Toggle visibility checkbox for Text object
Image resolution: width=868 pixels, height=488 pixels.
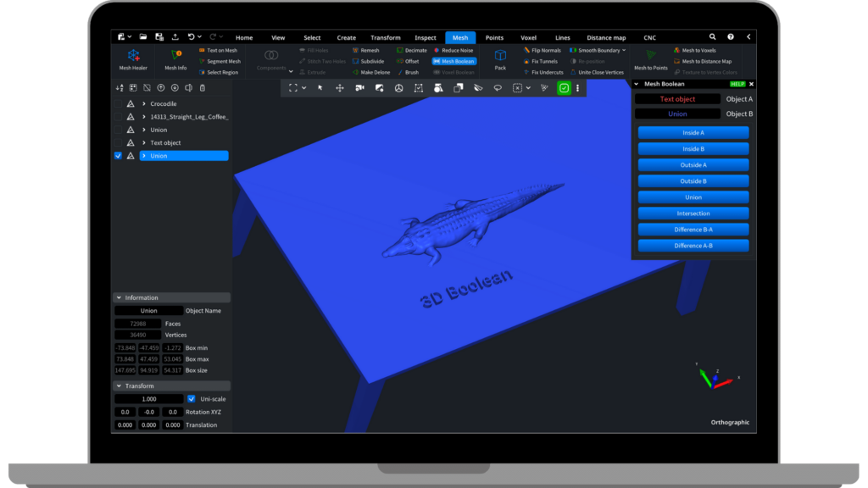coord(118,143)
